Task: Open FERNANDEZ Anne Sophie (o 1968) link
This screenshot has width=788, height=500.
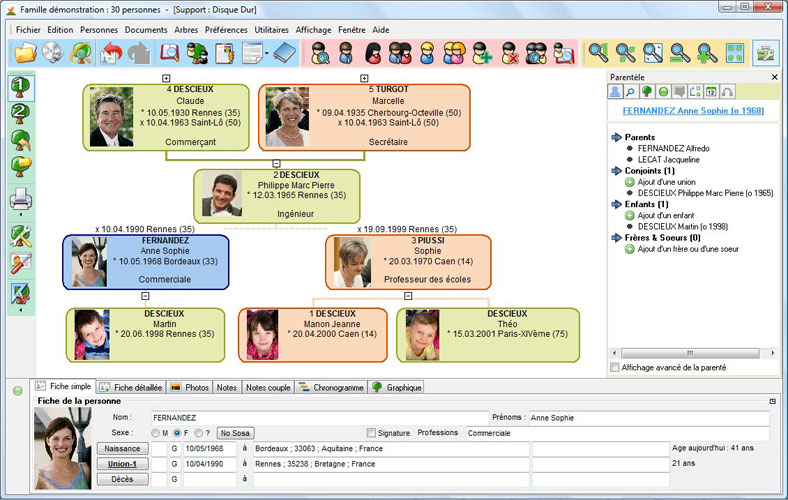Action: click(x=693, y=111)
